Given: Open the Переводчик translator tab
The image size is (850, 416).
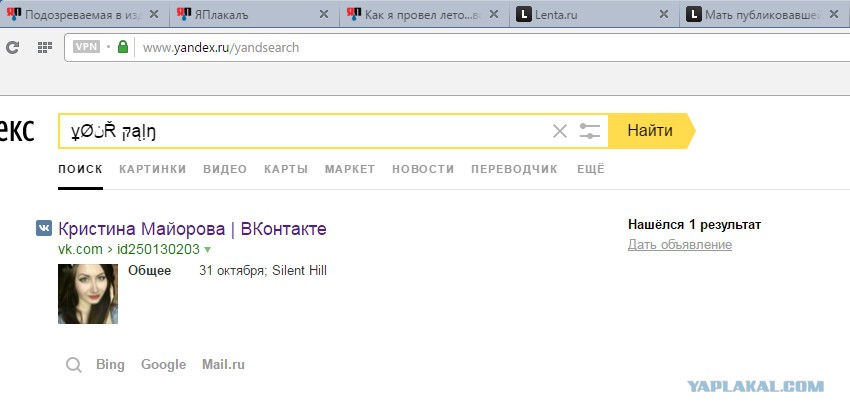Looking at the screenshot, I should coord(514,169).
